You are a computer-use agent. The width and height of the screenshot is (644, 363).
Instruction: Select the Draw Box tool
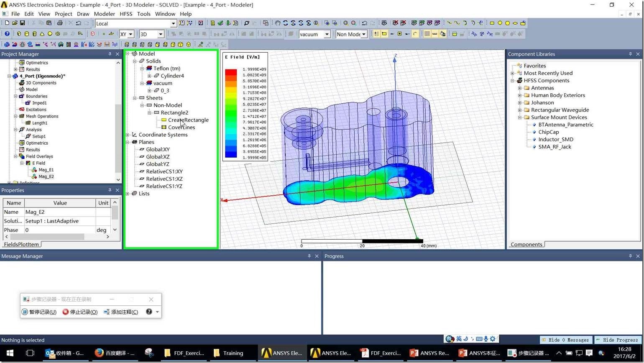click(19, 34)
